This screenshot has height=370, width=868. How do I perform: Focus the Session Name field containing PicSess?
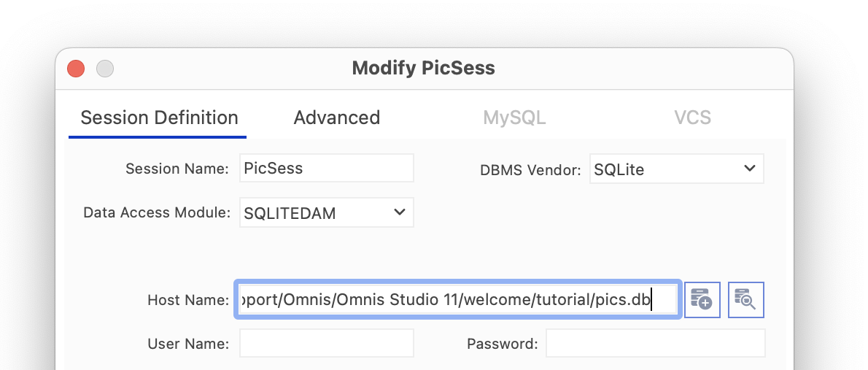[327, 168]
